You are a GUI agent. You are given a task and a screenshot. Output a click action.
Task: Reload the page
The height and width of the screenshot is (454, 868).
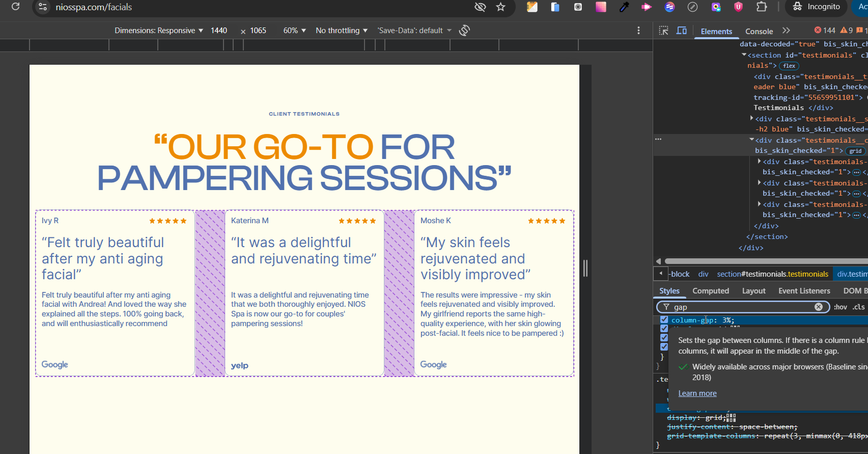coord(16,7)
